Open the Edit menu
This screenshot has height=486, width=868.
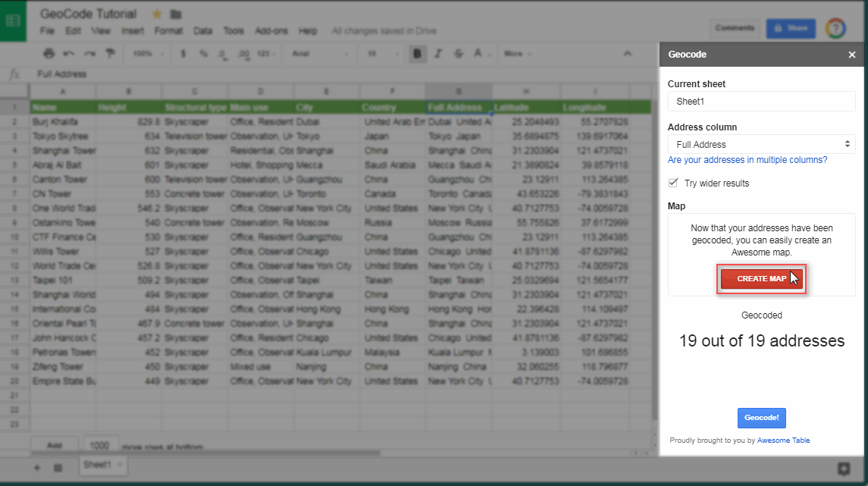tap(73, 31)
